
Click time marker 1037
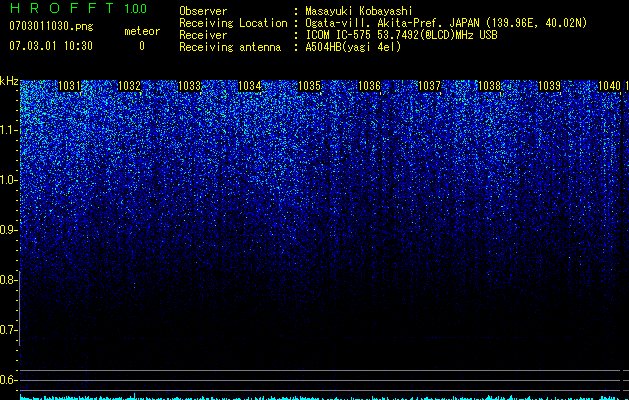(429, 86)
